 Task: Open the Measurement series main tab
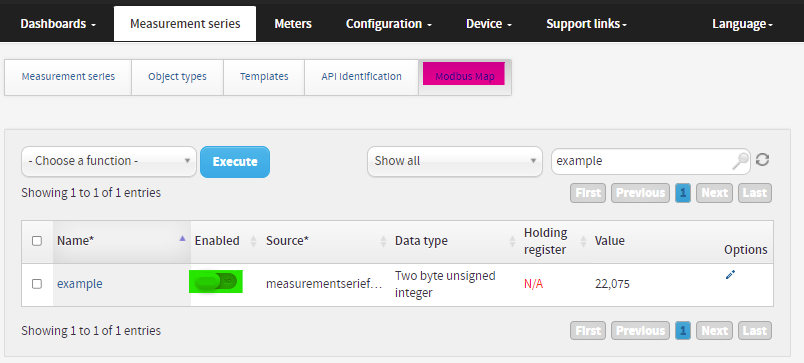(x=185, y=24)
